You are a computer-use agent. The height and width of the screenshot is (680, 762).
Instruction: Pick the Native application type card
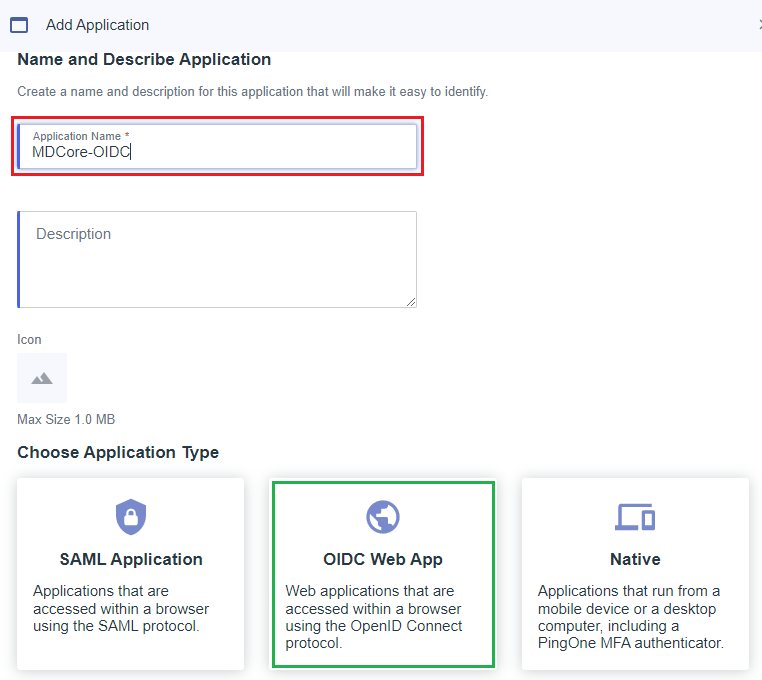[635, 574]
